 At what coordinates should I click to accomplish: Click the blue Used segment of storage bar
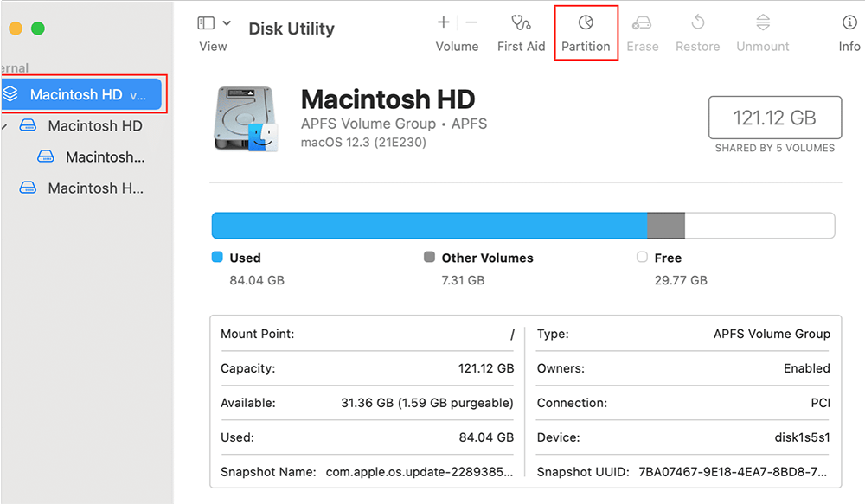(x=428, y=226)
